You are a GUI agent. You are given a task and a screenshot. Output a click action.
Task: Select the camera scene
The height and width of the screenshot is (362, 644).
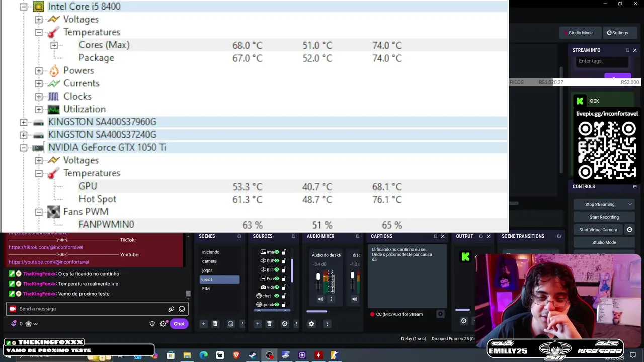coord(220,261)
